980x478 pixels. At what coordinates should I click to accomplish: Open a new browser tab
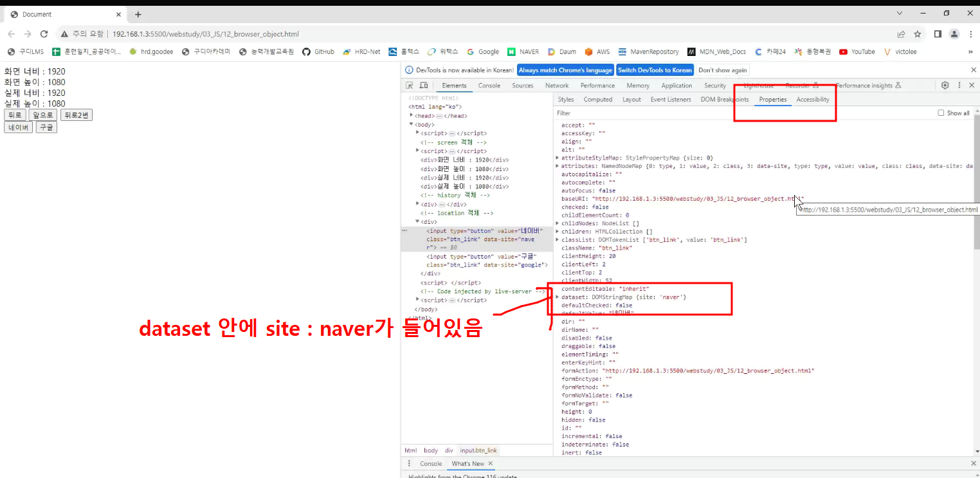[x=138, y=14]
